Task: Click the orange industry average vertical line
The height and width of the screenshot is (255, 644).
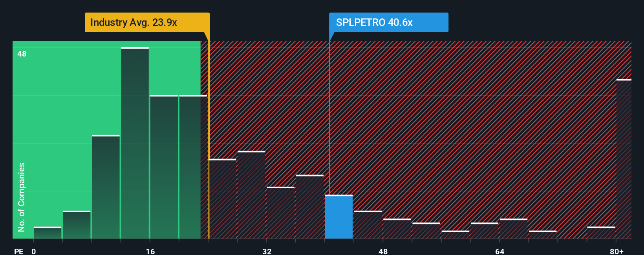Action: pyautogui.click(x=209, y=135)
